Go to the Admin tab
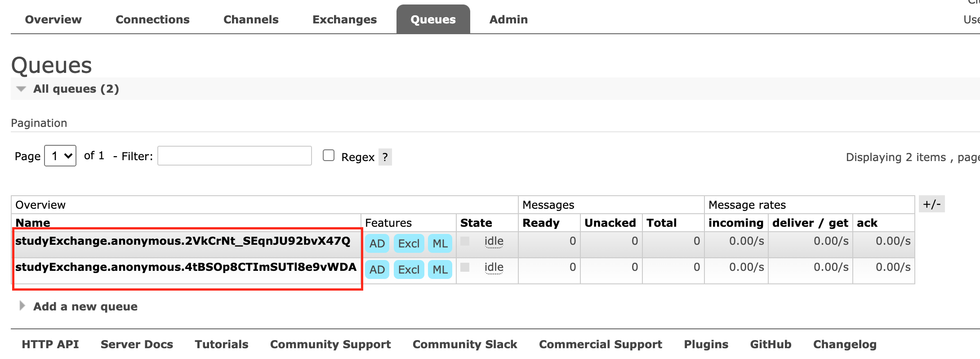This screenshot has width=980, height=359. [508, 19]
